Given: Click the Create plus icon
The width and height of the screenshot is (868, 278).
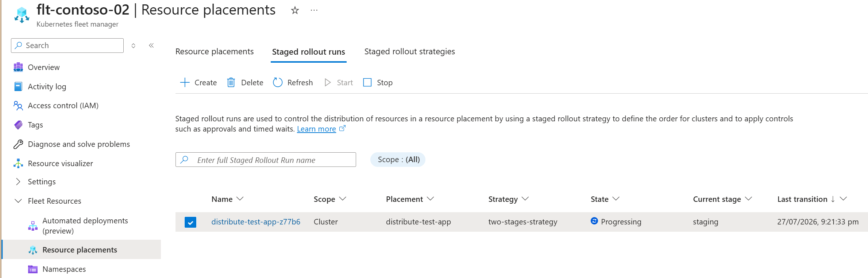Looking at the screenshot, I should pos(185,83).
